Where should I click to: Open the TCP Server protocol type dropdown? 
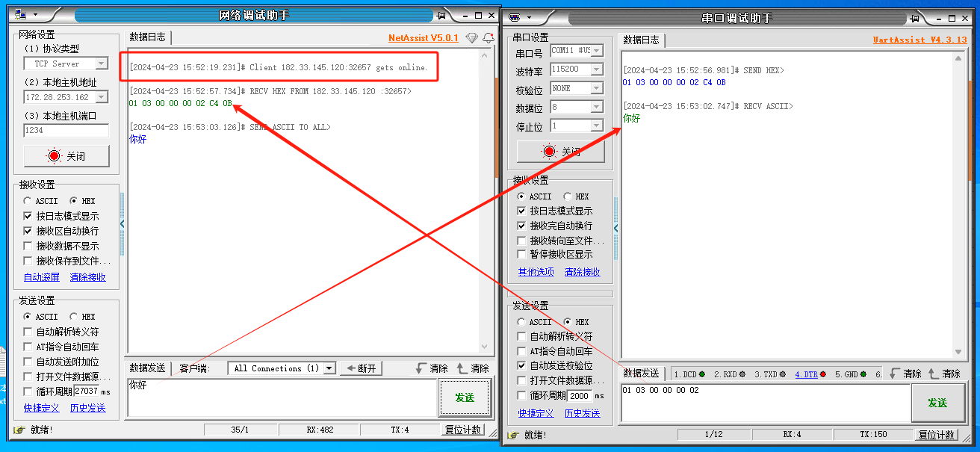102,64
